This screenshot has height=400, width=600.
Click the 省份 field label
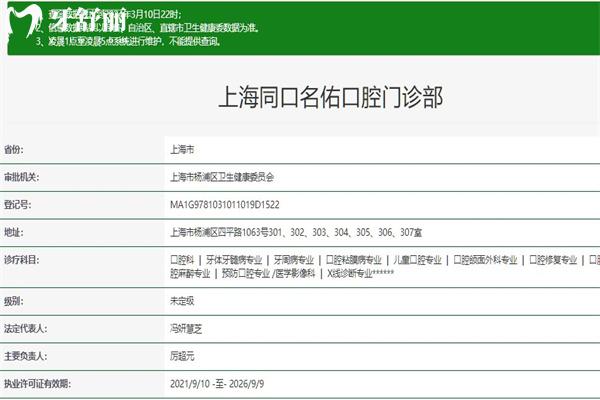click(13, 149)
